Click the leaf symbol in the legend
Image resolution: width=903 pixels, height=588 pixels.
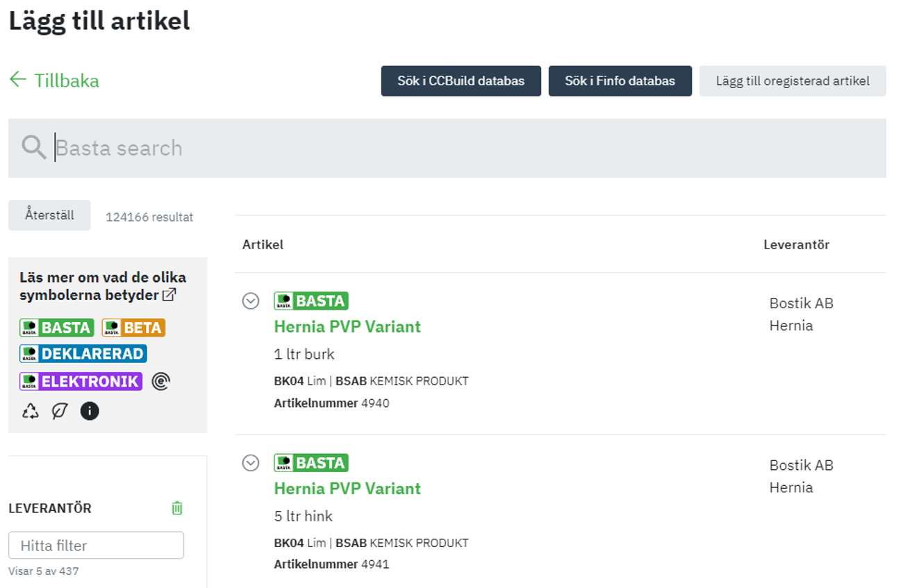[x=60, y=411]
